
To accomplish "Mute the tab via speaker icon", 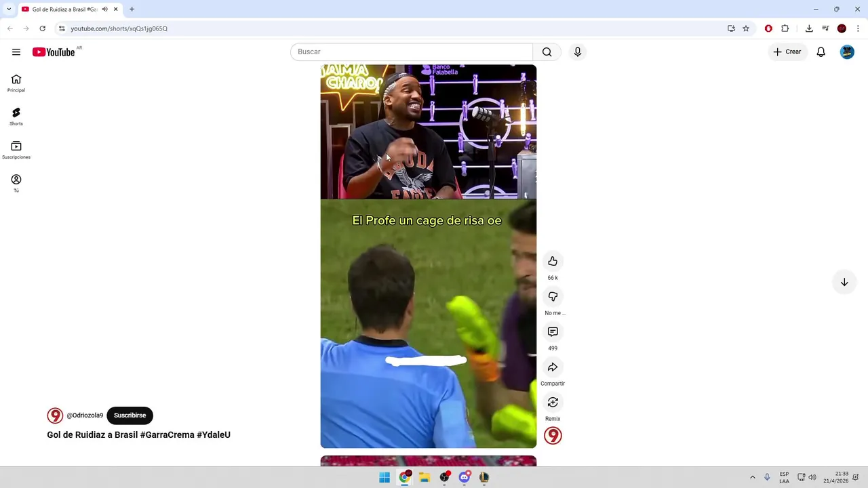I will 104,9.
